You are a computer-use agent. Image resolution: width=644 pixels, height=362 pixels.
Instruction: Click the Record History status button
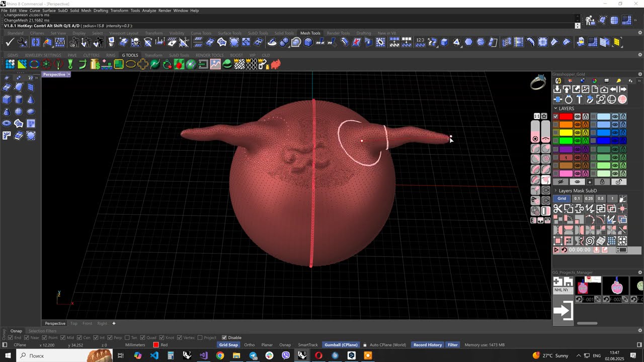point(428,345)
